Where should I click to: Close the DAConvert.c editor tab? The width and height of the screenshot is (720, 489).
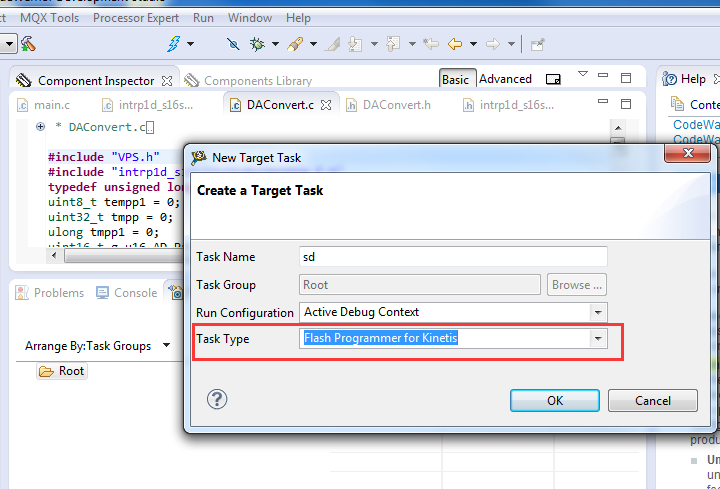[326, 105]
